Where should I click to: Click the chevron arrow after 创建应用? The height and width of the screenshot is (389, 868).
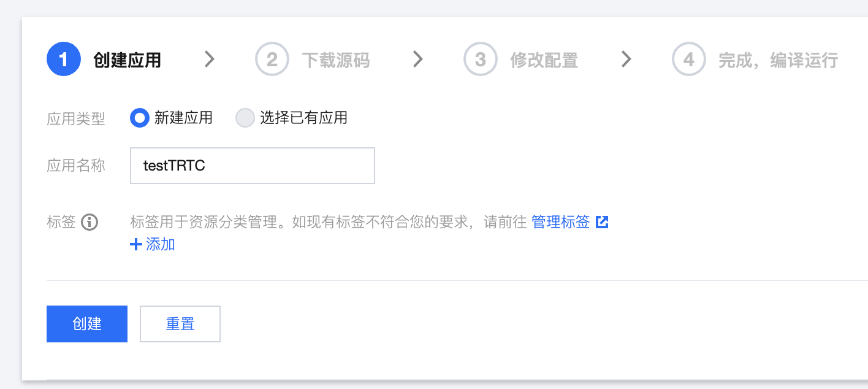pyautogui.click(x=210, y=59)
